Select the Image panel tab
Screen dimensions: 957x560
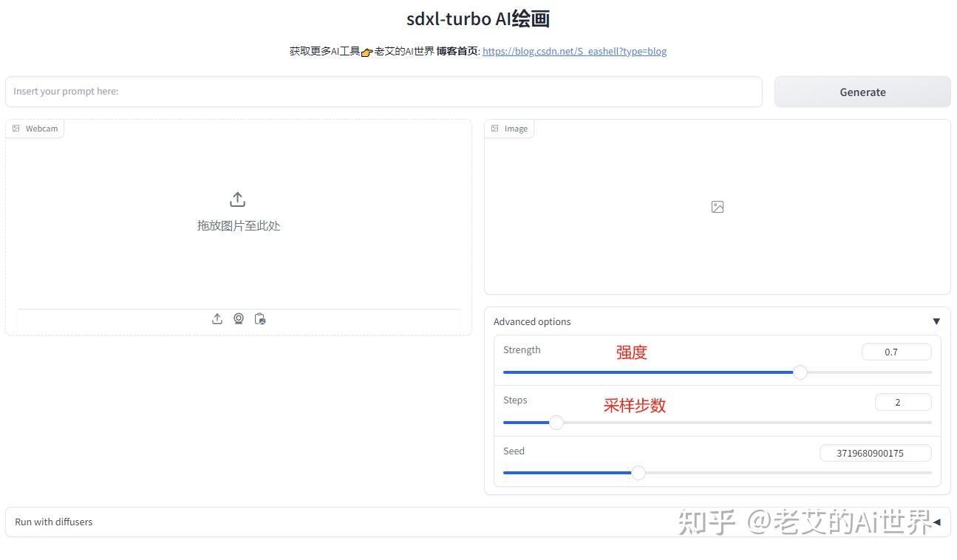[x=510, y=128]
